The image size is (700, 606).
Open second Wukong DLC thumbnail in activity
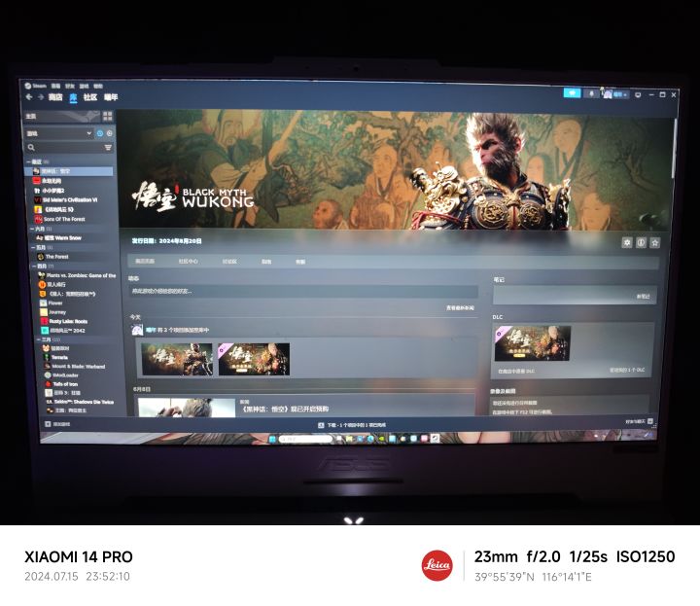254,359
